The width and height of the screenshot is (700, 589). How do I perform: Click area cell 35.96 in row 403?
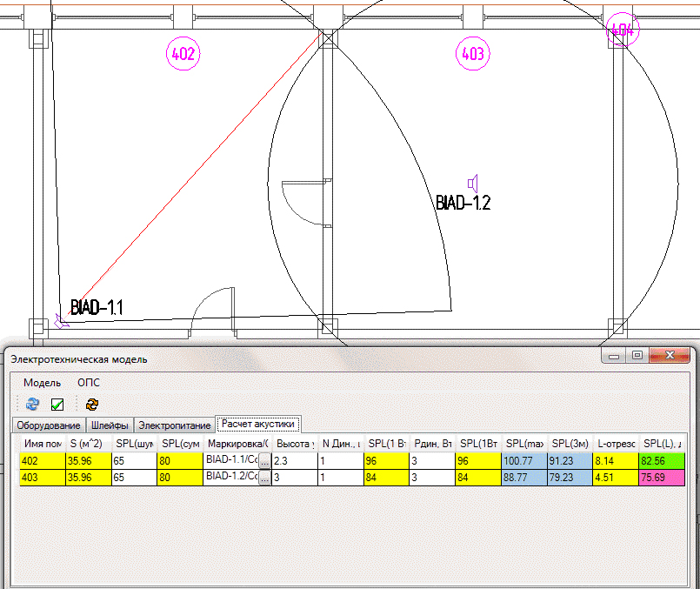coord(89,478)
